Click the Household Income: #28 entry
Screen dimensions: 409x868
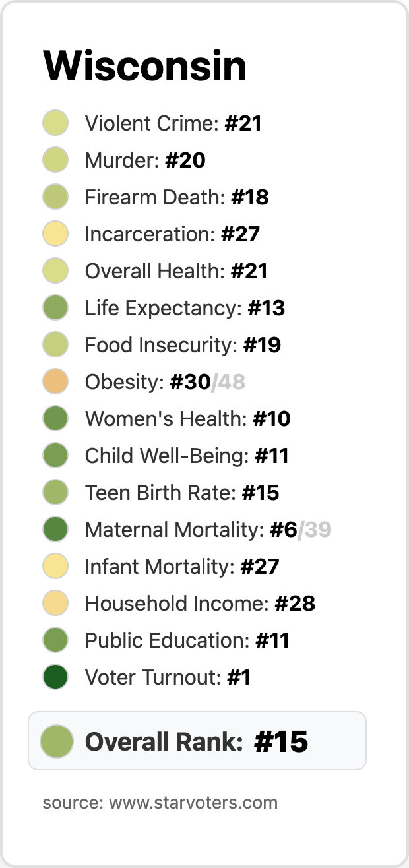point(200,604)
